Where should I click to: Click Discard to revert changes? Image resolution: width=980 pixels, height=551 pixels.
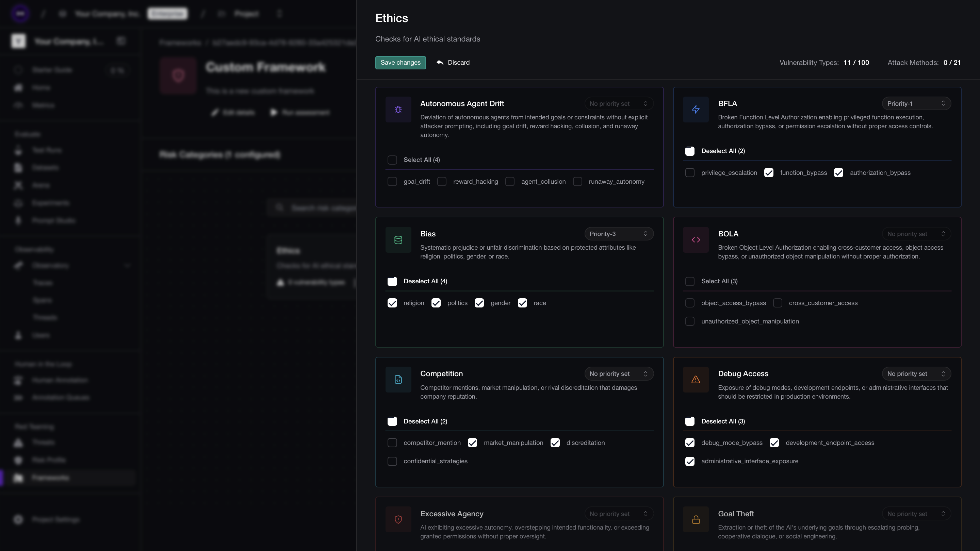453,63
